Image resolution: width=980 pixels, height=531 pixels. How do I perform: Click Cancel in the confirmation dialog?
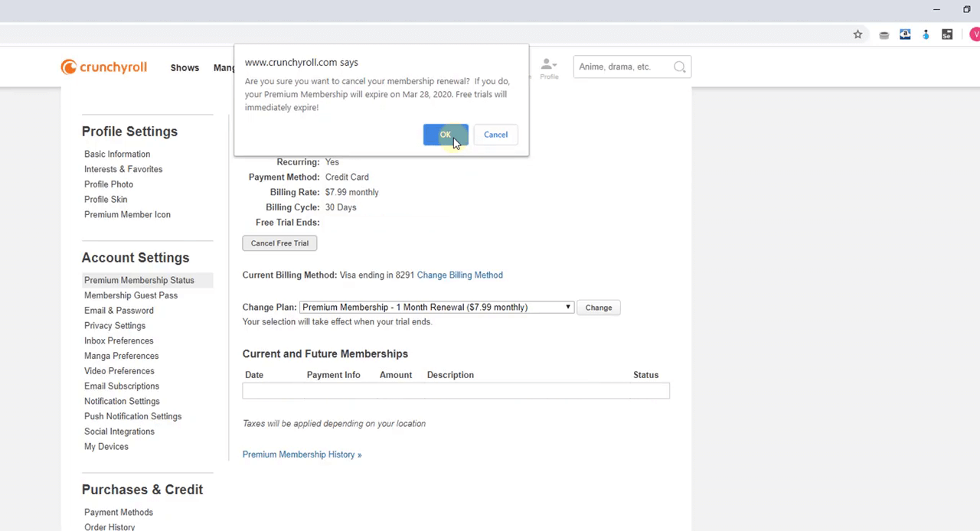(x=495, y=135)
